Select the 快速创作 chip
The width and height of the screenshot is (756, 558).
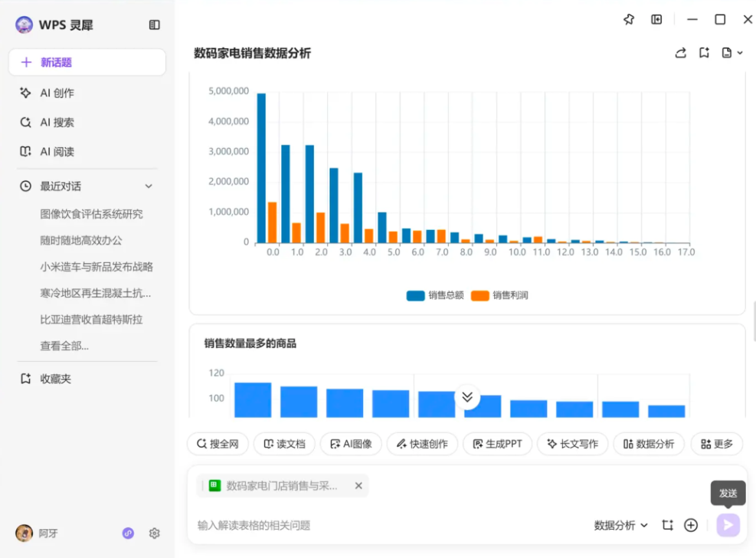422,444
